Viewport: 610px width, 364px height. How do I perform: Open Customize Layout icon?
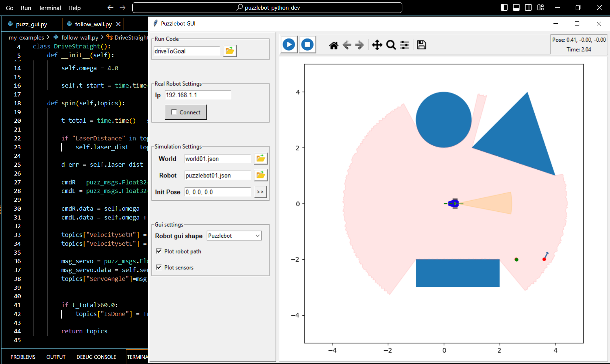(x=541, y=8)
